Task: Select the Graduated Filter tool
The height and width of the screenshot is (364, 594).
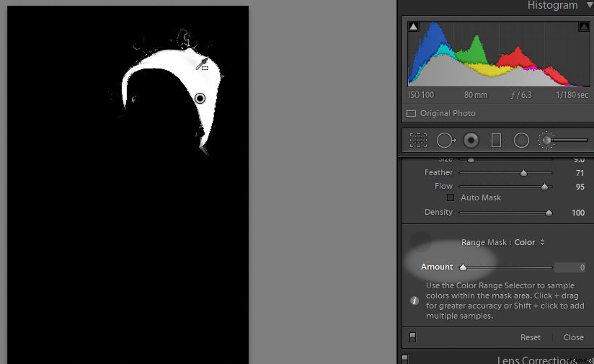Action: coord(496,140)
